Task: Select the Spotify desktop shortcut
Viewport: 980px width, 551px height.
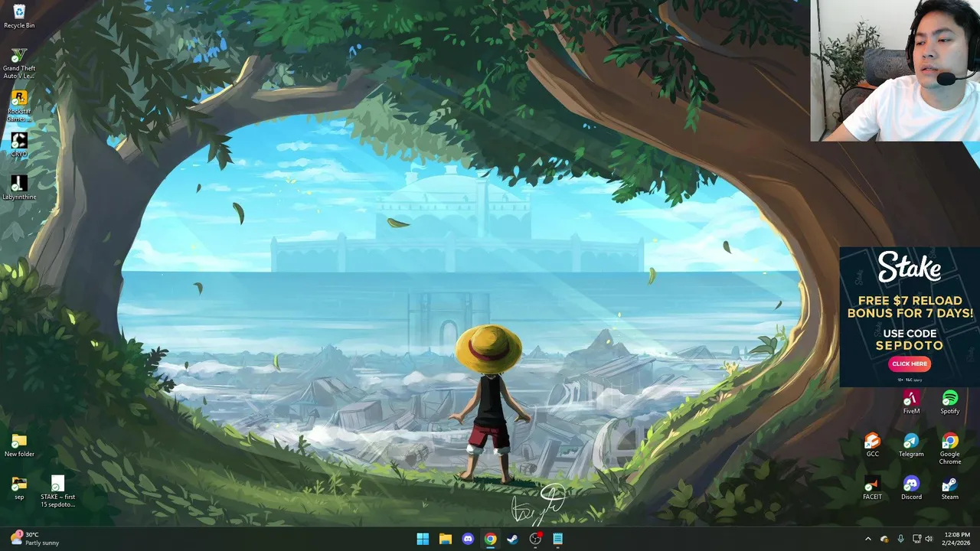Action: tap(950, 402)
